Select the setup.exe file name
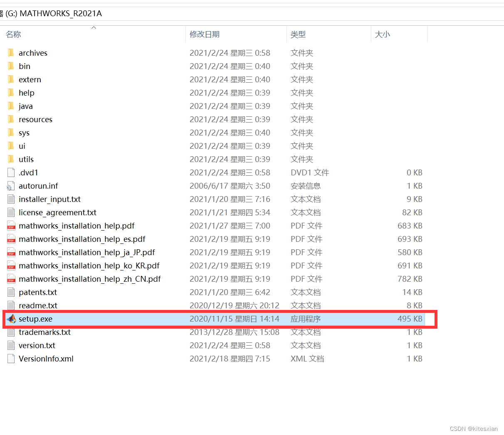 [x=35, y=319]
